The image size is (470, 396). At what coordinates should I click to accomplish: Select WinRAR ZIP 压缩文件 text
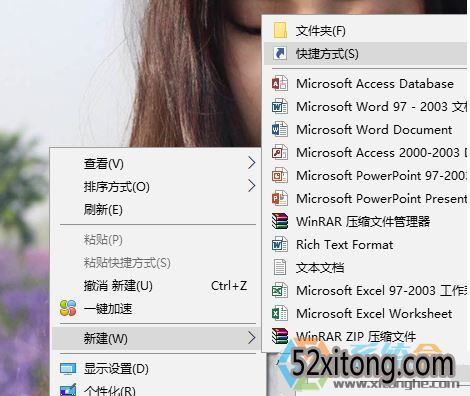click(356, 336)
